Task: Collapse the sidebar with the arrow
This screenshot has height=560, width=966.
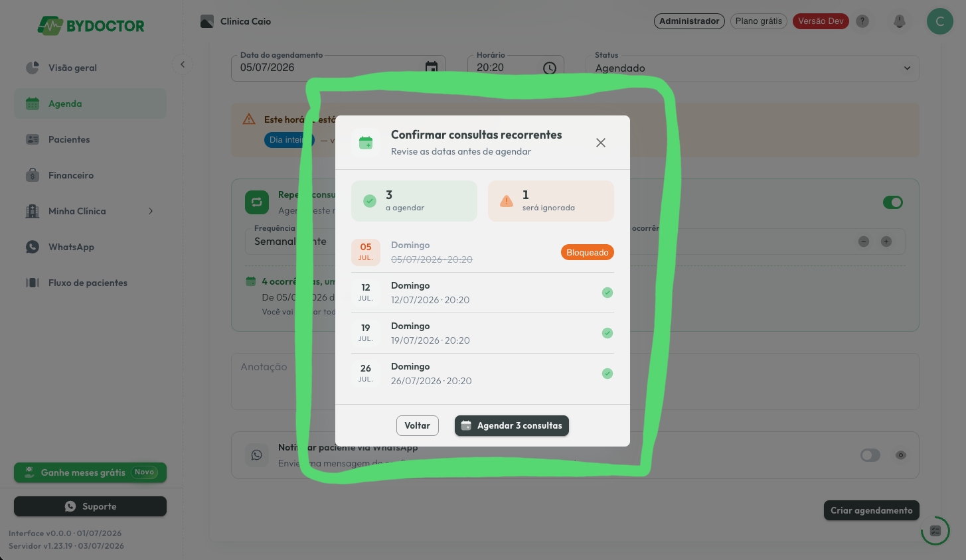Action: (183, 64)
